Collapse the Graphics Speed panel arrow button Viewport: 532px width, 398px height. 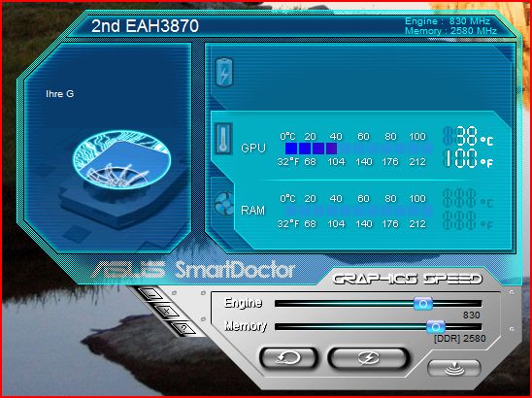pos(454,369)
